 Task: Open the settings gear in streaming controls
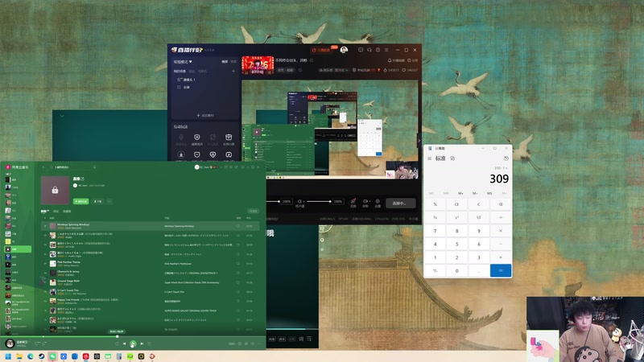[x=378, y=201]
